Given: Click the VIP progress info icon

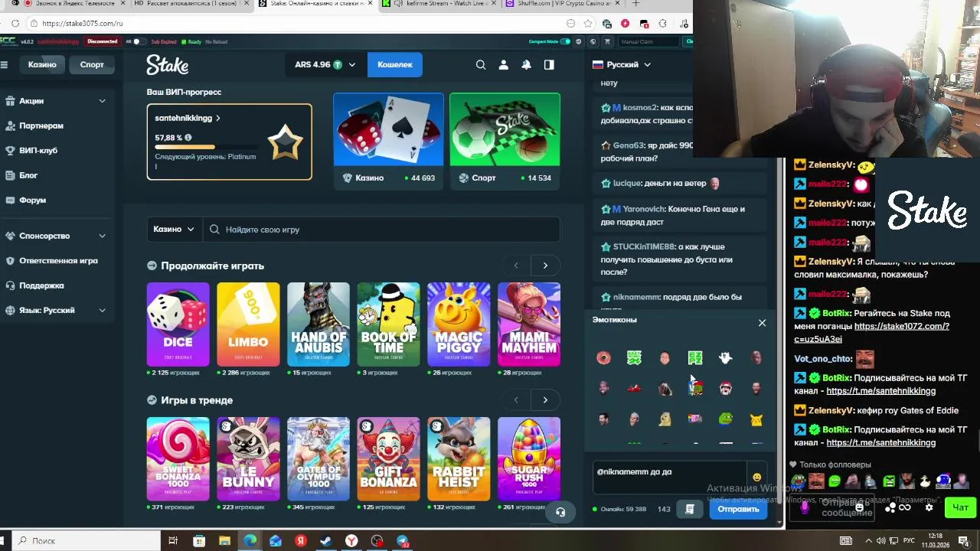Looking at the screenshot, I should [188, 138].
